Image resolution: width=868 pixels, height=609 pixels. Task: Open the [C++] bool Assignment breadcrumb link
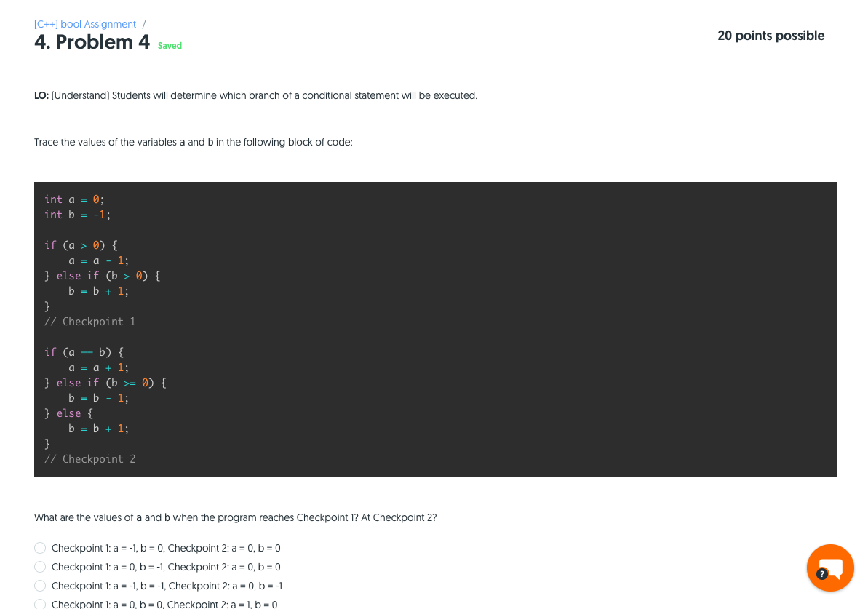point(84,24)
